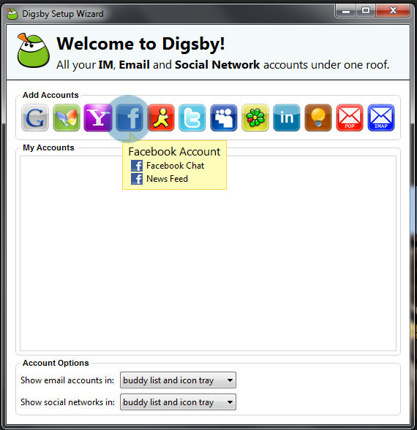Maximize the Digsby Setup Wizard window
The image size is (417, 430).
coord(366,11)
